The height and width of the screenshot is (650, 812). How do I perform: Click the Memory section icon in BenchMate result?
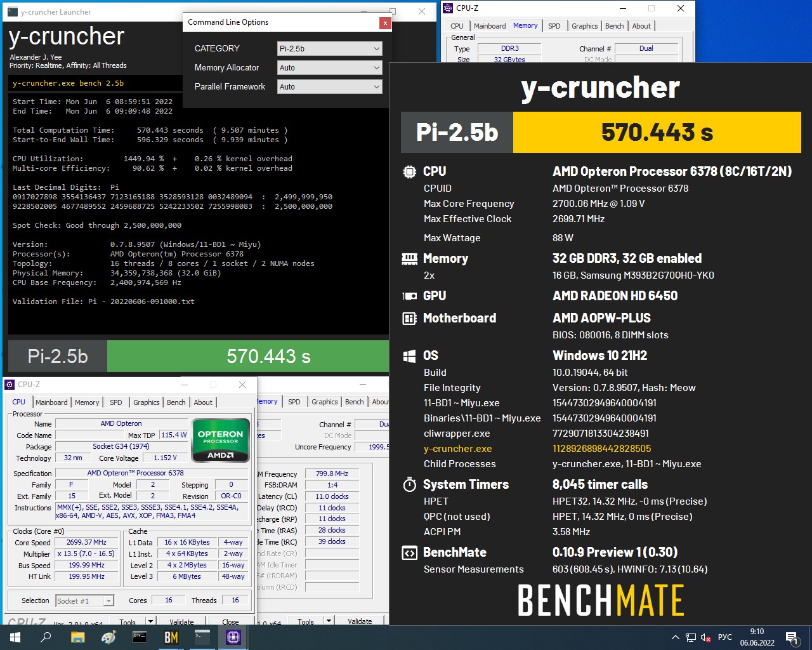click(410, 258)
